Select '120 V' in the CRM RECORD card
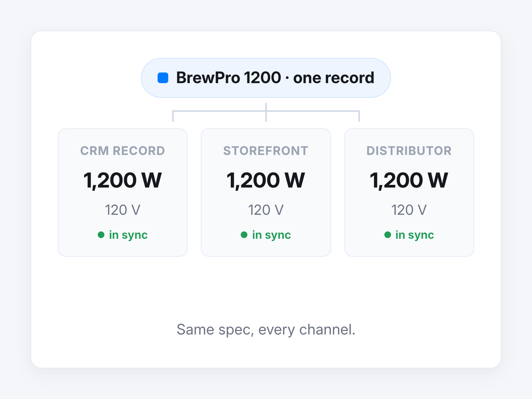 (x=123, y=210)
